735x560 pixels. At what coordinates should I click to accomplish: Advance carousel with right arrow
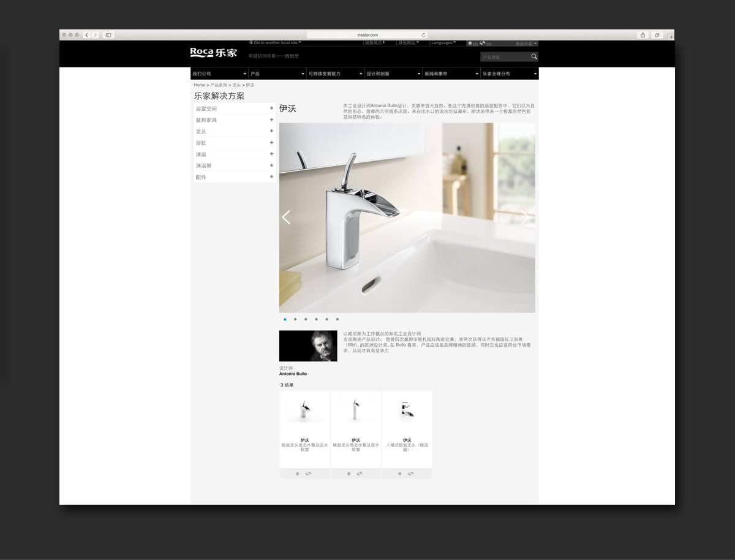click(x=525, y=218)
